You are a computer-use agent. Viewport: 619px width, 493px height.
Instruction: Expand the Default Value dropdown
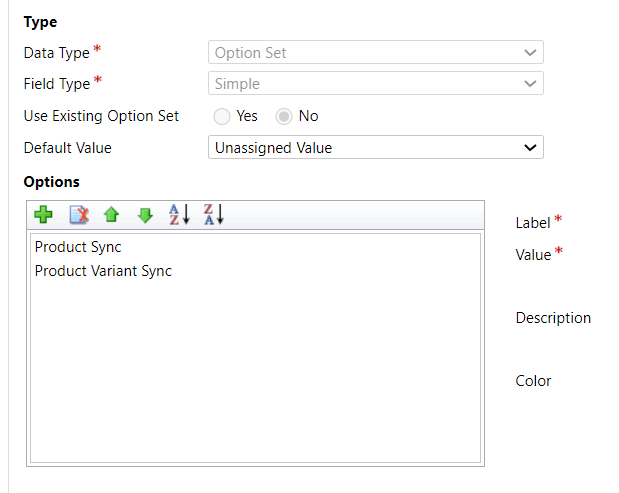coord(376,148)
